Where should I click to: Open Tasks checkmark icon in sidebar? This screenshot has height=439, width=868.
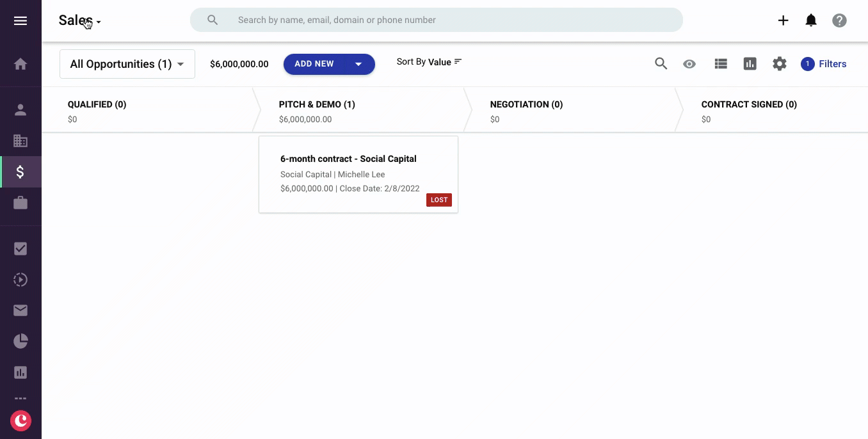20,248
